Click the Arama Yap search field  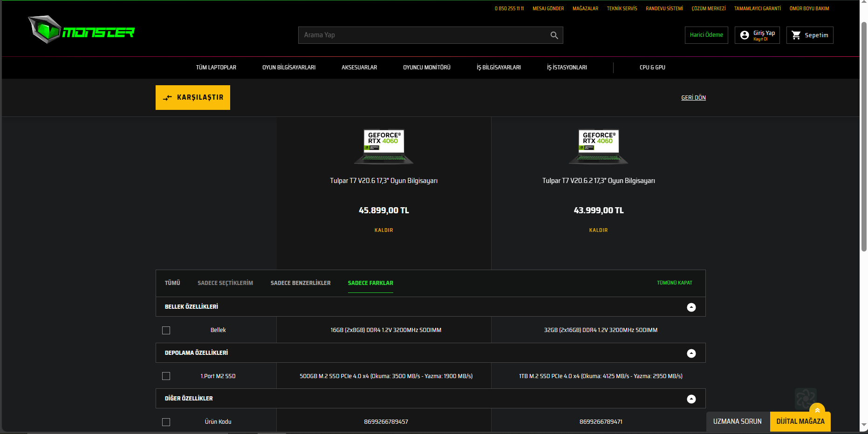(431, 35)
